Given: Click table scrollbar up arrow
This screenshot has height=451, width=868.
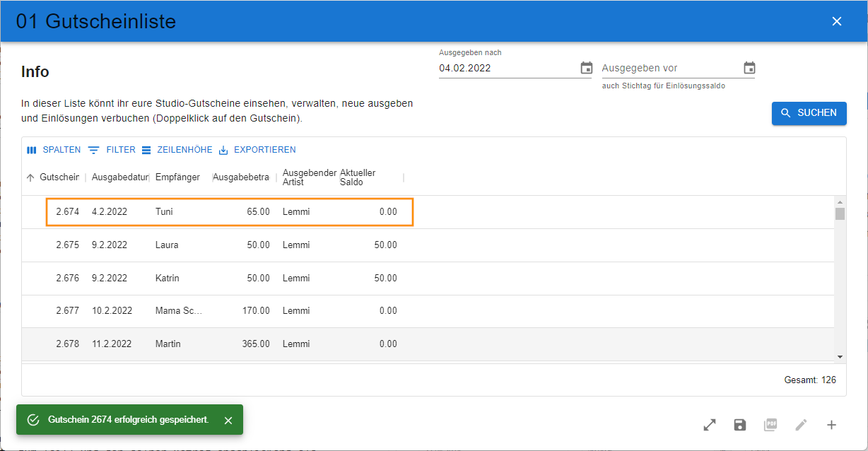Looking at the screenshot, I should pyautogui.click(x=840, y=201).
